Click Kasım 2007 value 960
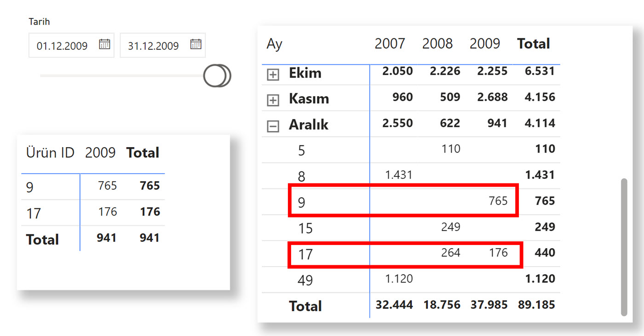 pyautogui.click(x=402, y=97)
